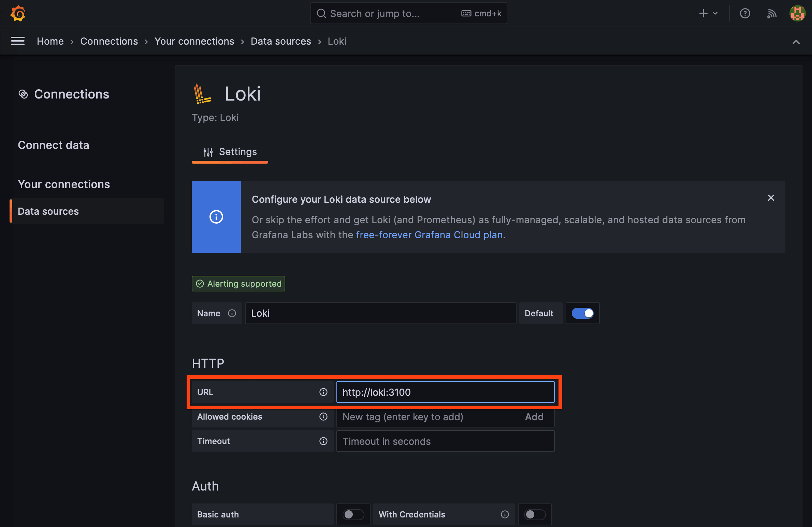Click the Name input containing Loki
812x527 pixels.
(380, 314)
